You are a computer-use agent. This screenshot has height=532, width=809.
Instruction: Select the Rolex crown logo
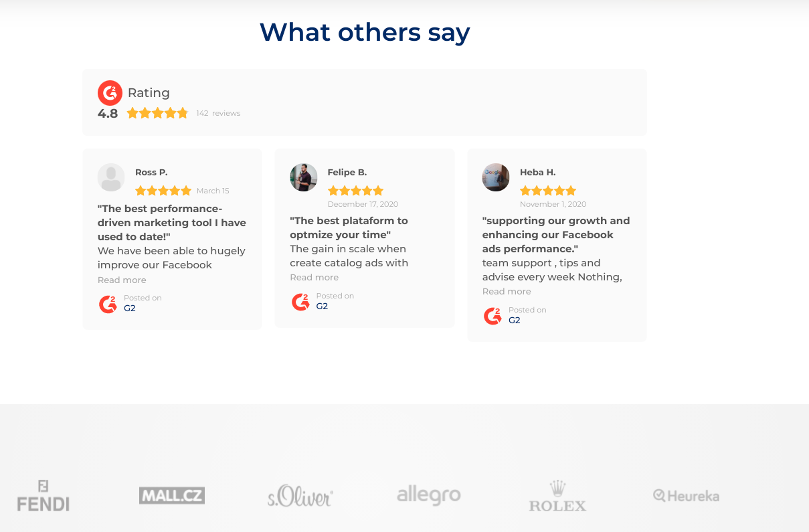coord(557,496)
